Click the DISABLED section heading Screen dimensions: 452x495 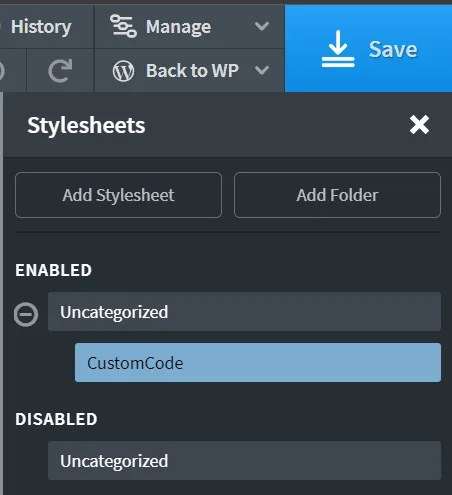pos(56,419)
